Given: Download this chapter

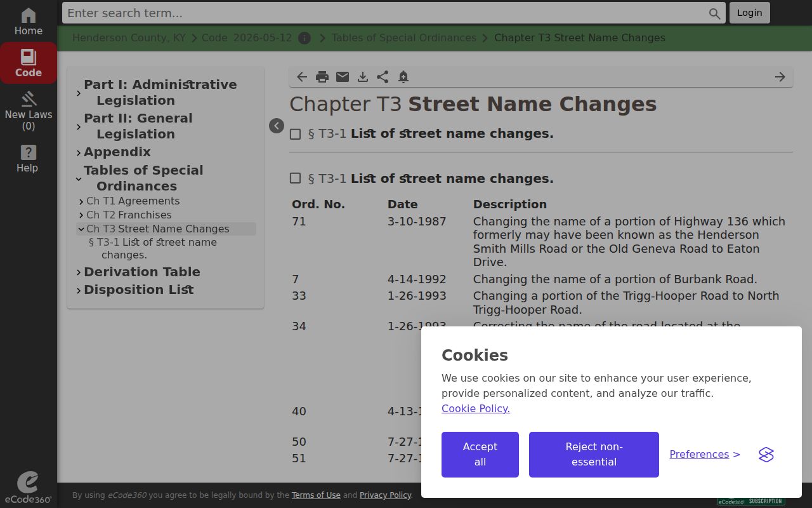Looking at the screenshot, I should (x=363, y=77).
